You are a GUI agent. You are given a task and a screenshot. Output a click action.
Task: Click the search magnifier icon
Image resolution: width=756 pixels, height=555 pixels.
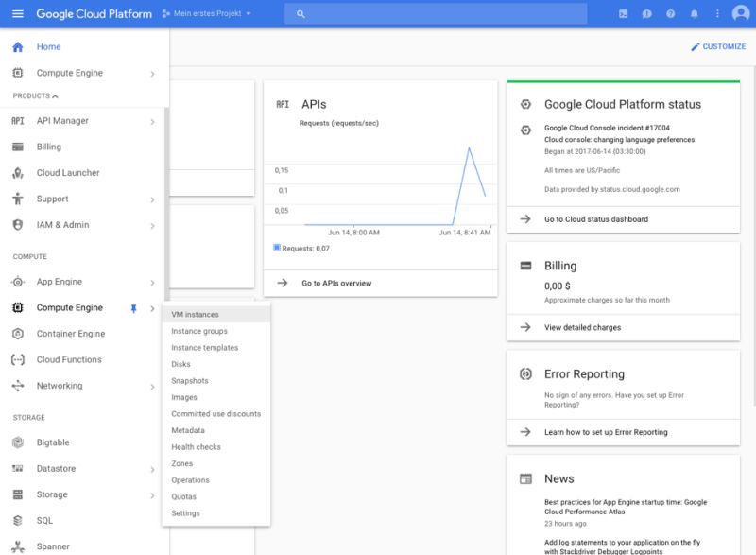coord(301,13)
